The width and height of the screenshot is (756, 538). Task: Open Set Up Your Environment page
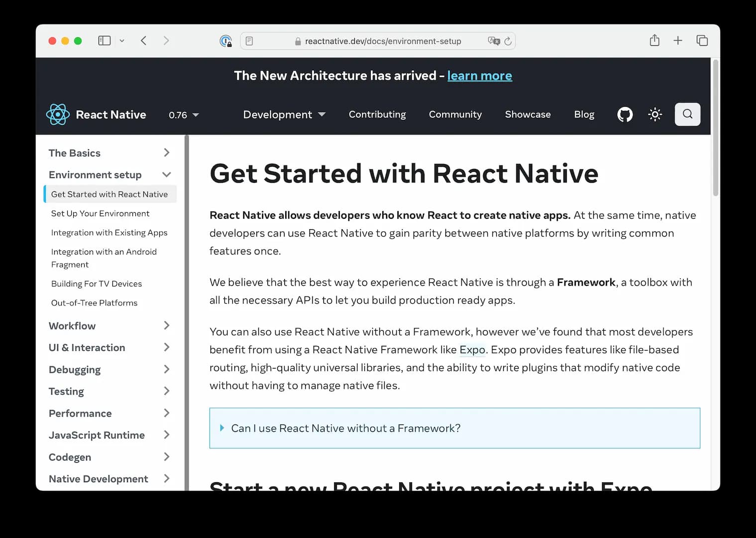[100, 213]
